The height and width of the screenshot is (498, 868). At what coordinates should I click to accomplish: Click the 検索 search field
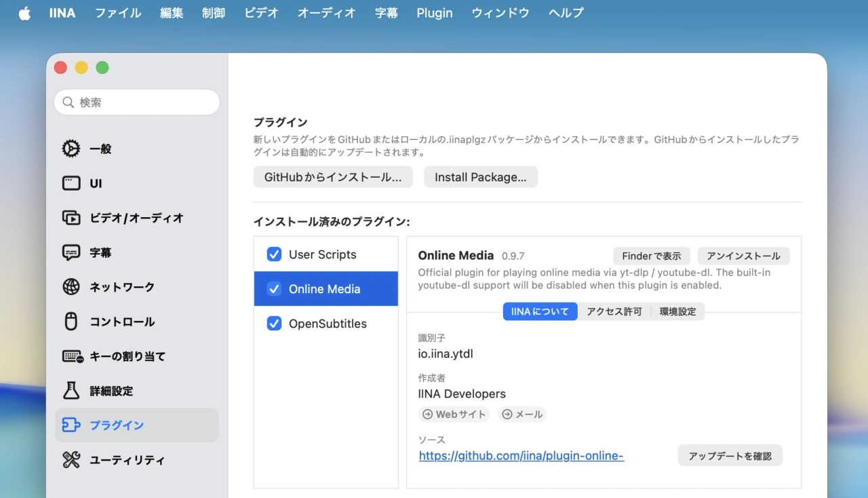pyautogui.click(x=136, y=102)
